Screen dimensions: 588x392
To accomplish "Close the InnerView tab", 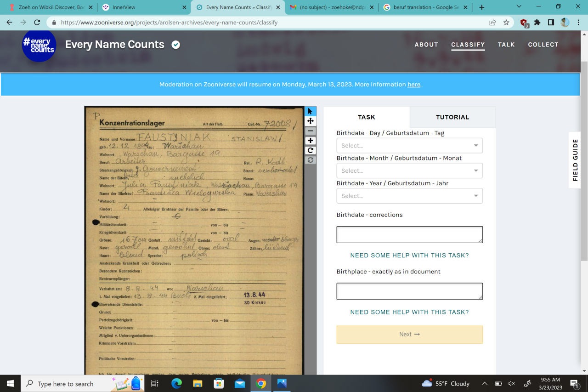I will pos(184,7).
